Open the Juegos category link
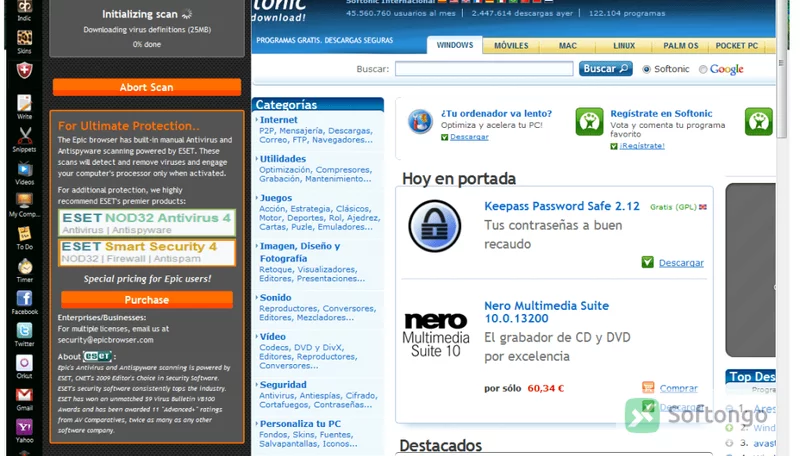Image resolution: width=800 pixels, height=456 pixels. pos(276,197)
